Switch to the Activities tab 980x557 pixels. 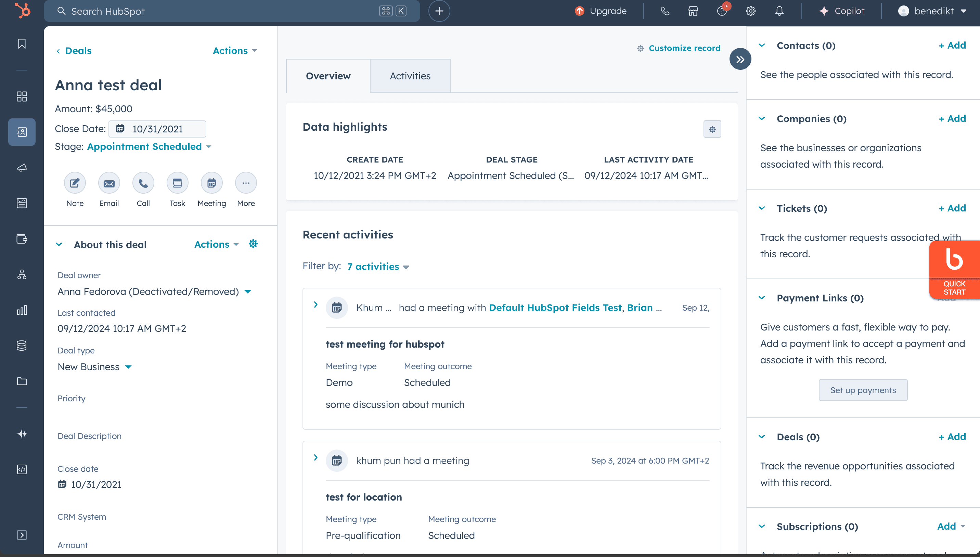[410, 76]
